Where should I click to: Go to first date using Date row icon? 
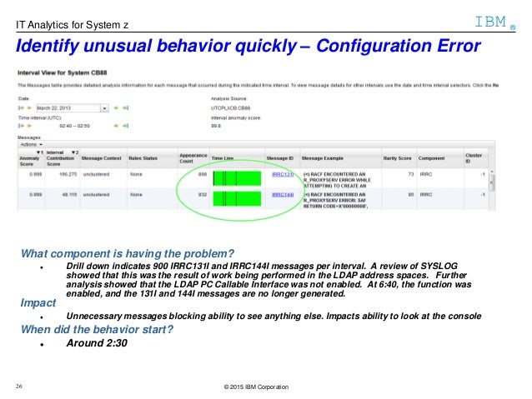[21, 107]
